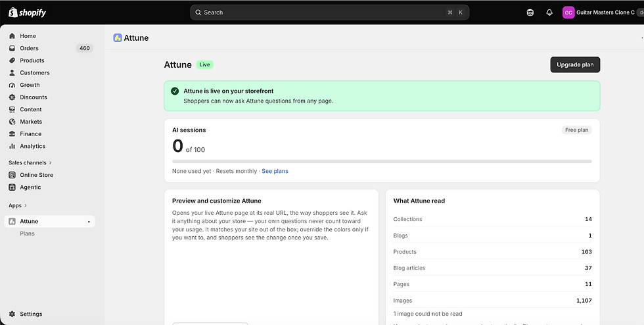Click the Settings gear icon
The image size is (644, 325).
coord(12,314)
